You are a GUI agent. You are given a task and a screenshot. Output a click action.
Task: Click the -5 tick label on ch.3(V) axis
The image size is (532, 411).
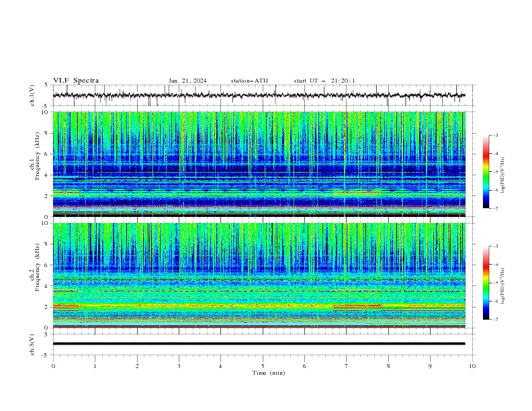point(45,355)
